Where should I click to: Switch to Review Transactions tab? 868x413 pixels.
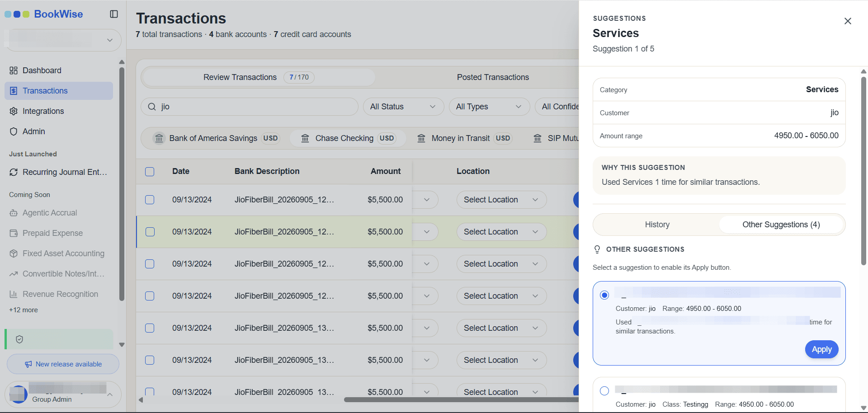point(258,77)
